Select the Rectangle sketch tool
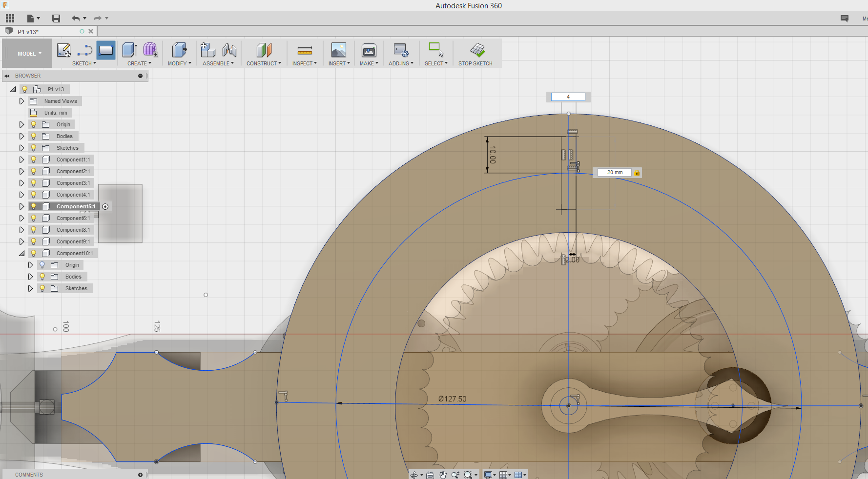This screenshot has height=479, width=868. [106, 50]
